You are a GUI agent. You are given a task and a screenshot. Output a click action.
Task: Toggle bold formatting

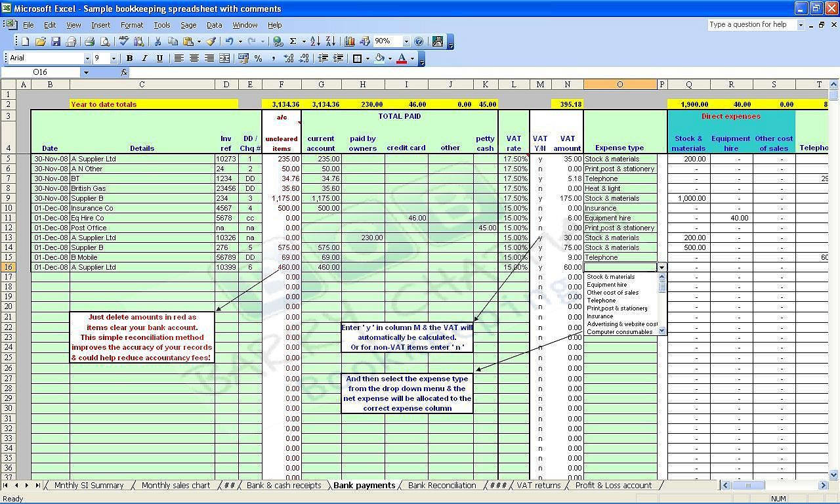point(129,58)
